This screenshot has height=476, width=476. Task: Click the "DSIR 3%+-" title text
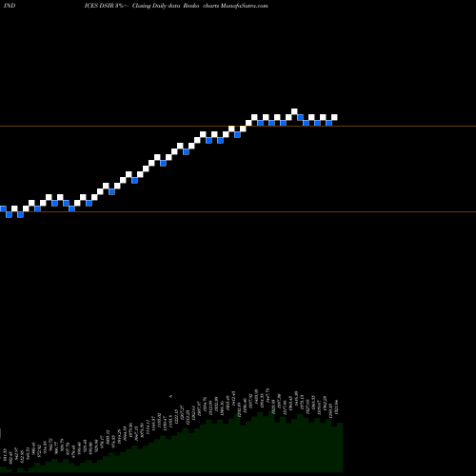(x=113, y=6)
